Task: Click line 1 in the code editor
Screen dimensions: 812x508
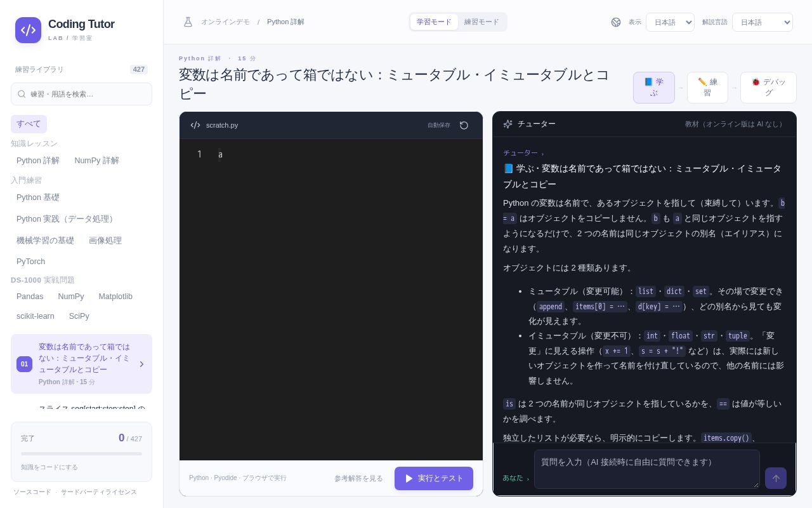Action: click(331, 154)
